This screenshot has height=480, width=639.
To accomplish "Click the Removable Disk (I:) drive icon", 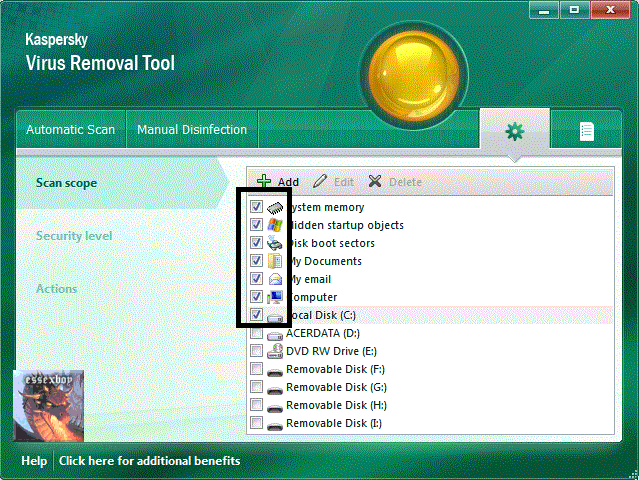I will (x=275, y=426).
